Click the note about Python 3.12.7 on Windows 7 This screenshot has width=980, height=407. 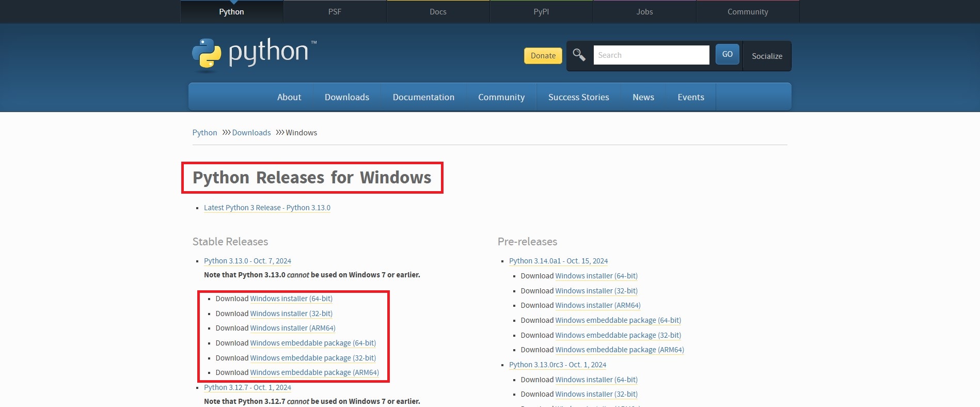(x=312, y=401)
